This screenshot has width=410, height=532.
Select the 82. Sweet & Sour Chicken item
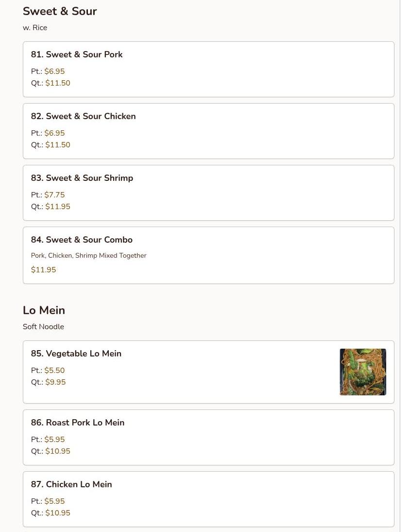coord(83,116)
